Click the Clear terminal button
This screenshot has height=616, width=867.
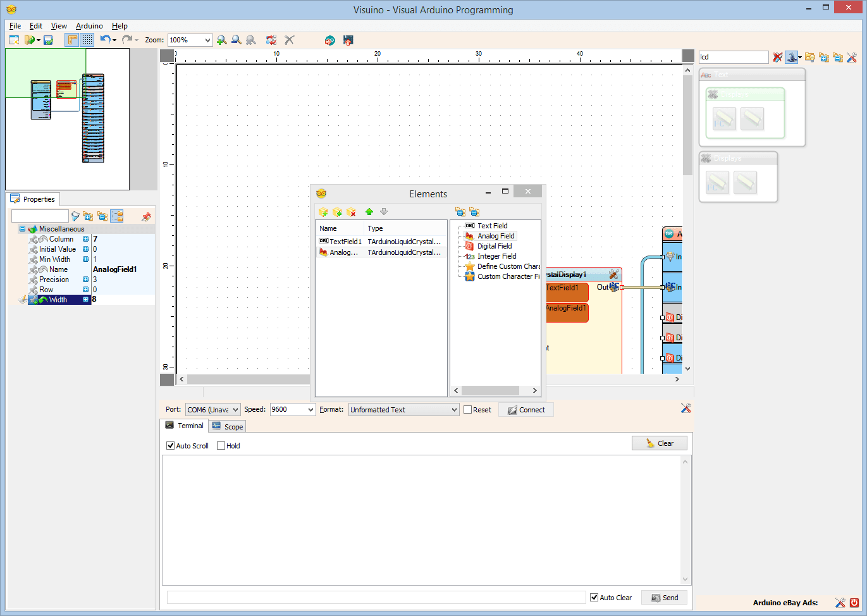pos(659,443)
